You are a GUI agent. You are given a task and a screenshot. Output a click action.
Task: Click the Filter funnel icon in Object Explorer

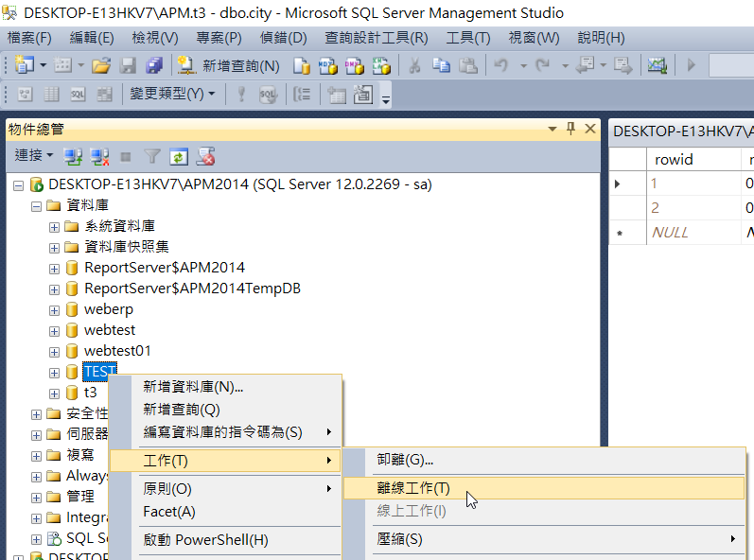(152, 157)
